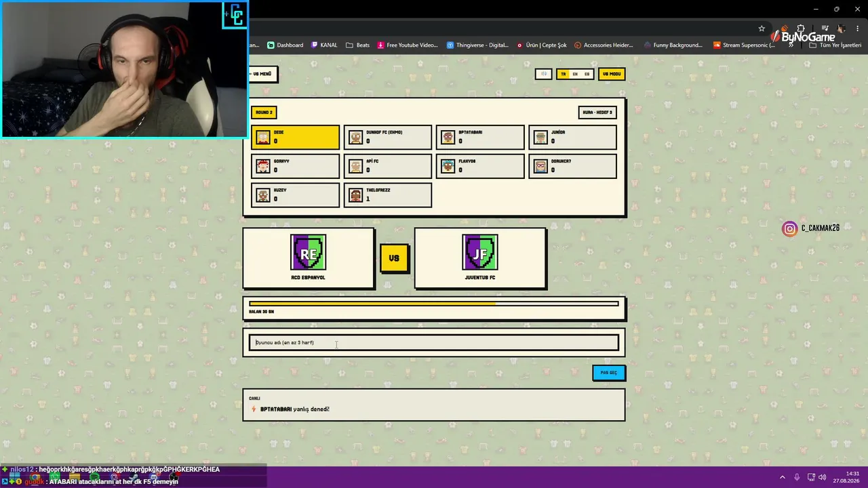Open the media controls icon in Chrome
This screenshot has height=488, width=868.
825,28
